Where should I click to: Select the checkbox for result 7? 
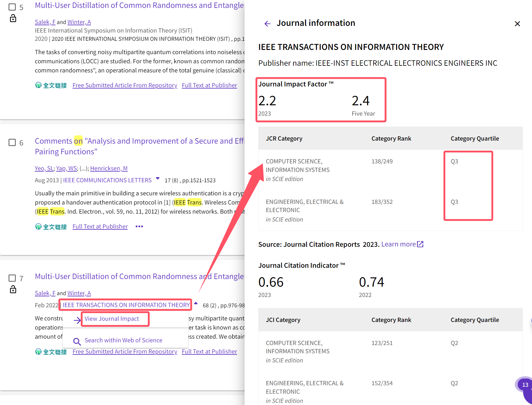12,278
